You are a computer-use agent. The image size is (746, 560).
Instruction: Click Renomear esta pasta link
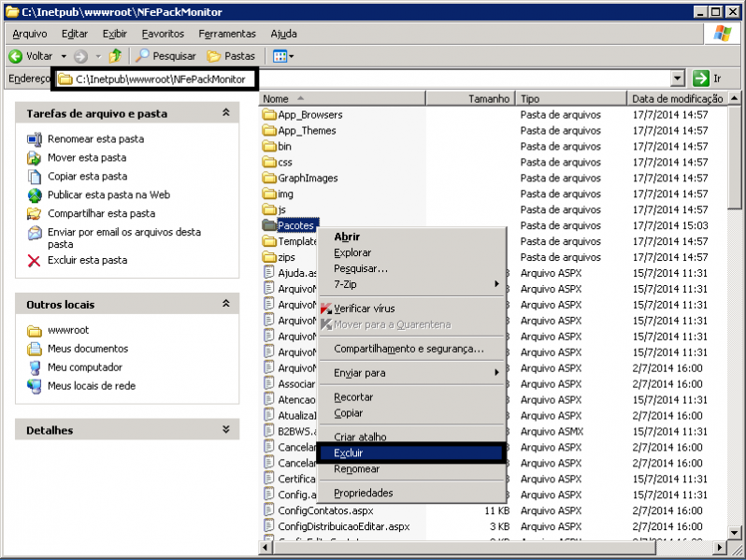(x=95, y=139)
